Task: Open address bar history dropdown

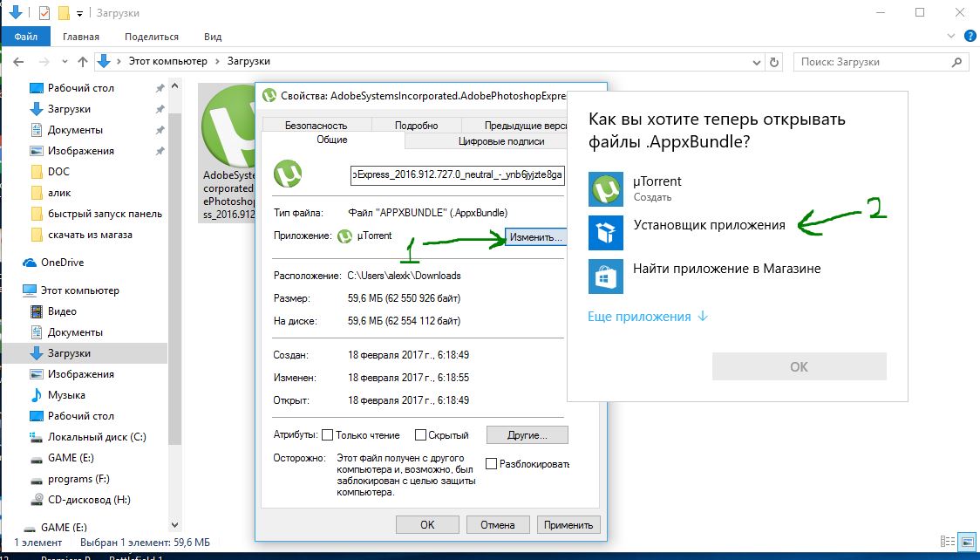Action: pos(756,62)
